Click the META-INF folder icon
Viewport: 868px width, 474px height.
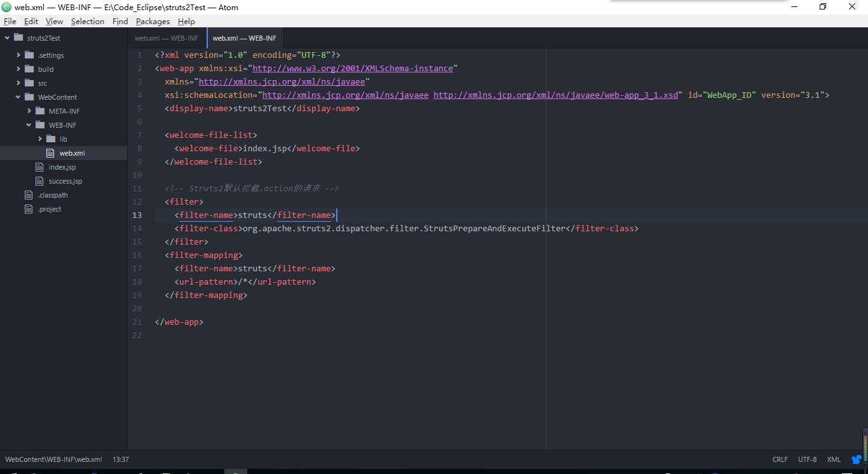[40, 111]
